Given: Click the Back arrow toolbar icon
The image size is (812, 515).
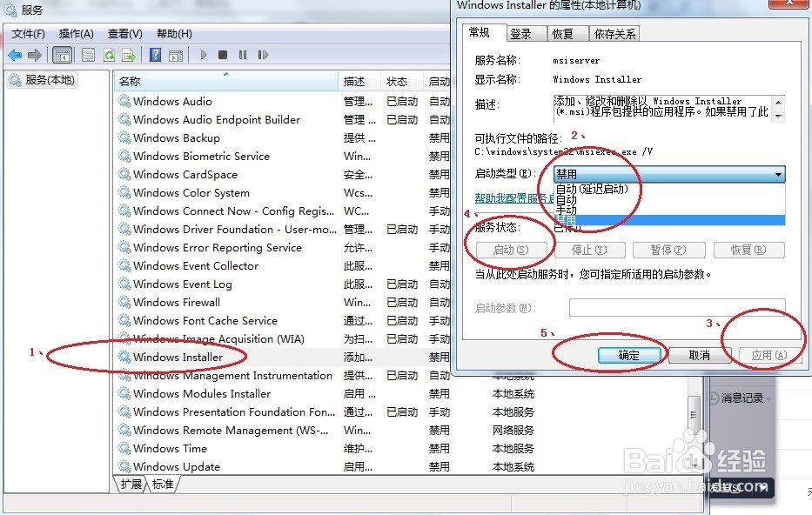Looking at the screenshot, I should 15,55.
